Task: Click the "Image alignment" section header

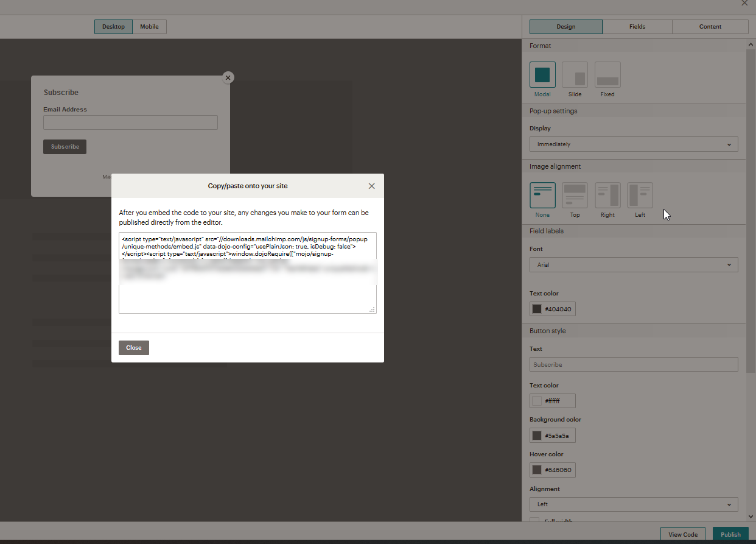Action: tap(555, 166)
